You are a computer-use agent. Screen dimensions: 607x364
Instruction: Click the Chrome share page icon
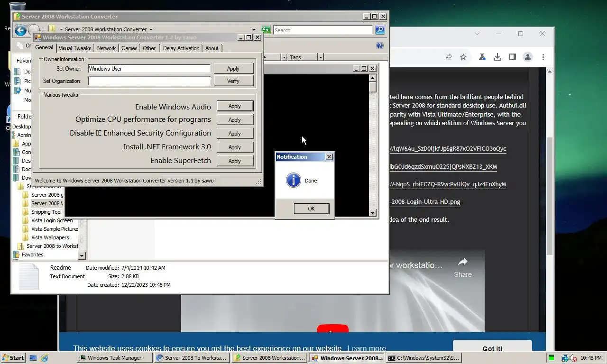(x=448, y=57)
